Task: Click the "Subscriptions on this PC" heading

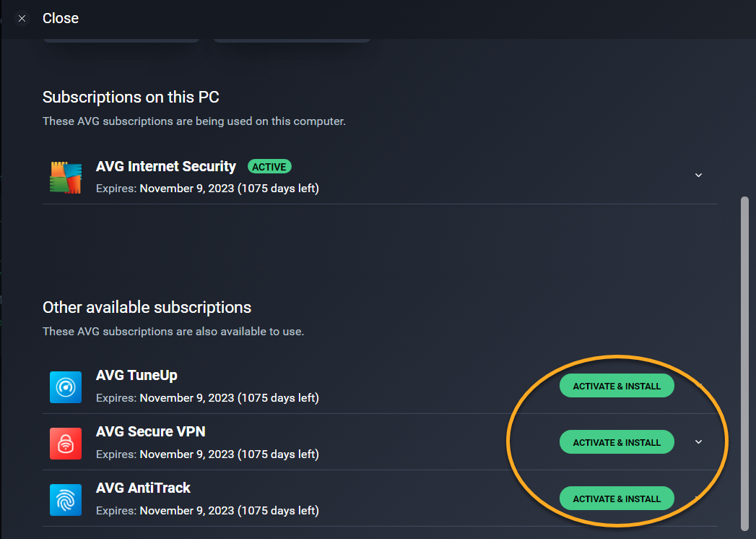Action: pyautogui.click(x=131, y=97)
